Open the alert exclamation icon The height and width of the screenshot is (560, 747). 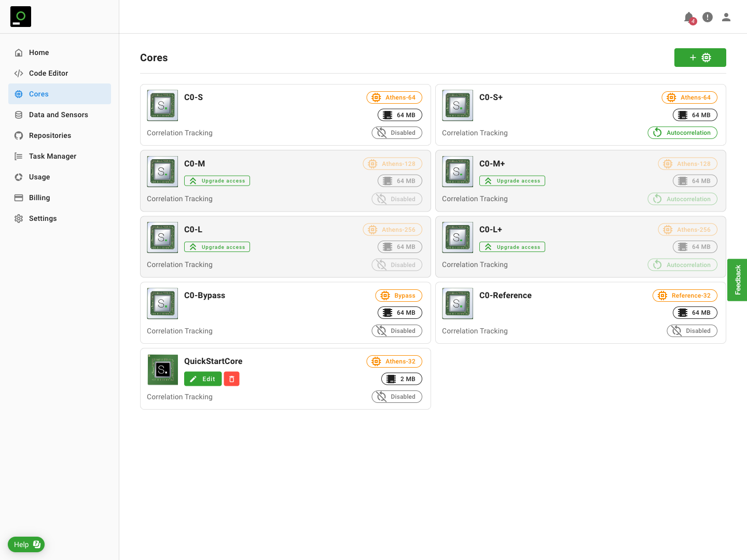(708, 17)
